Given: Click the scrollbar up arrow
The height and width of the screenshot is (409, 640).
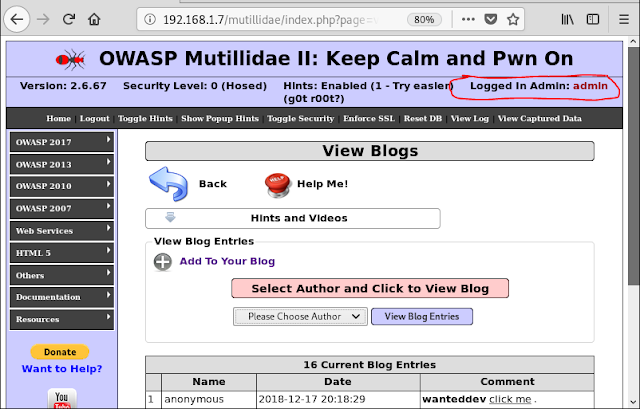Looking at the screenshot, I should point(633,41).
